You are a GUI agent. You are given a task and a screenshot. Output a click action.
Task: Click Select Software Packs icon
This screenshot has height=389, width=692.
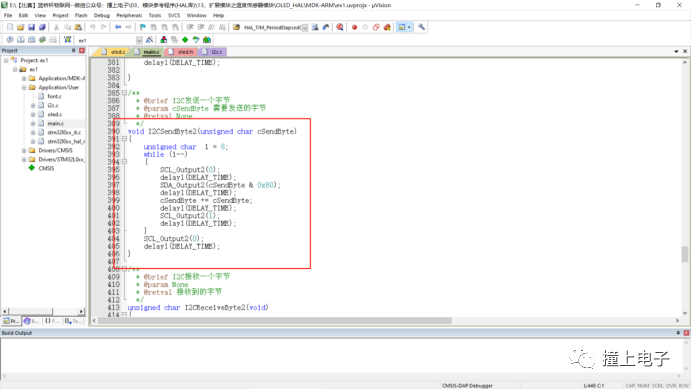click(x=196, y=40)
